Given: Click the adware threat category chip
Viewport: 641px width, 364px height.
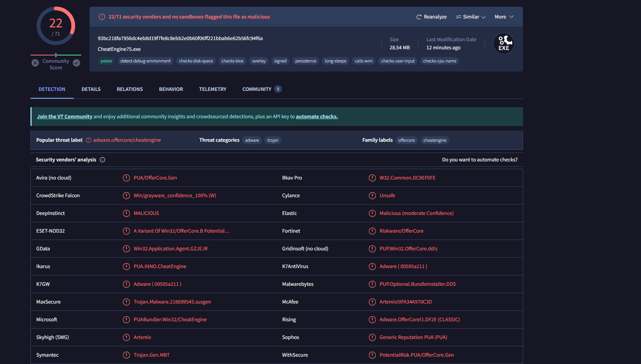Looking at the screenshot, I should 252,141.
